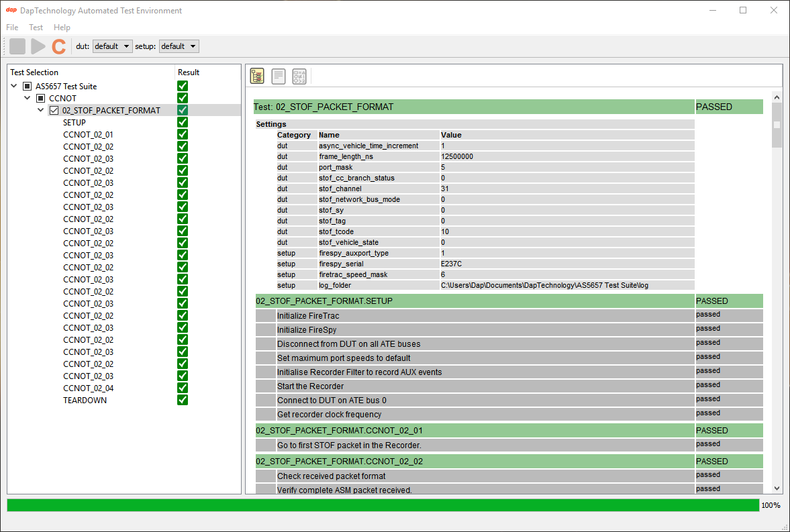The image size is (790, 532).
Task: Select CCNOT_02_01 in the test tree
Action: pyautogui.click(x=88, y=135)
